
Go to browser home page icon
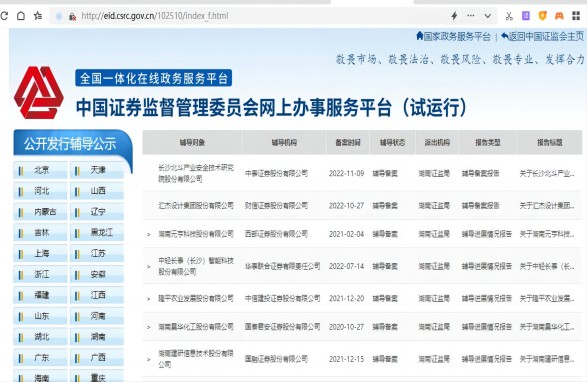[21, 16]
